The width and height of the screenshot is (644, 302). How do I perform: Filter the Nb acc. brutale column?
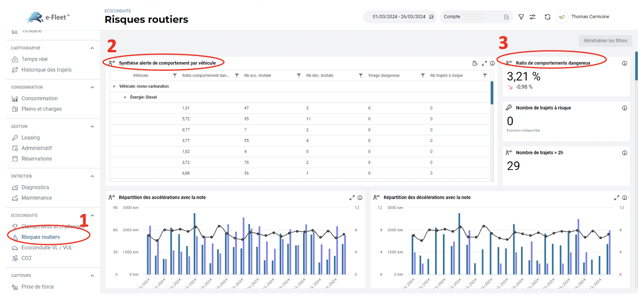click(299, 76)
